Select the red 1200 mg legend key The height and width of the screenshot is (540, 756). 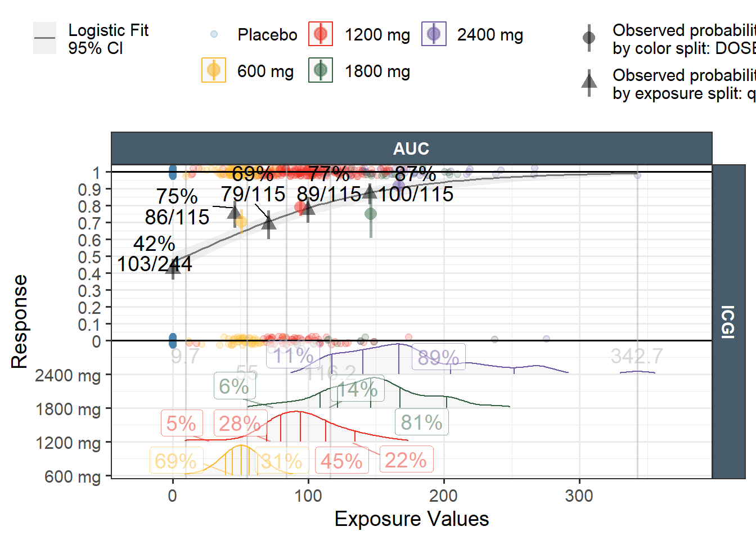[321, 34]
